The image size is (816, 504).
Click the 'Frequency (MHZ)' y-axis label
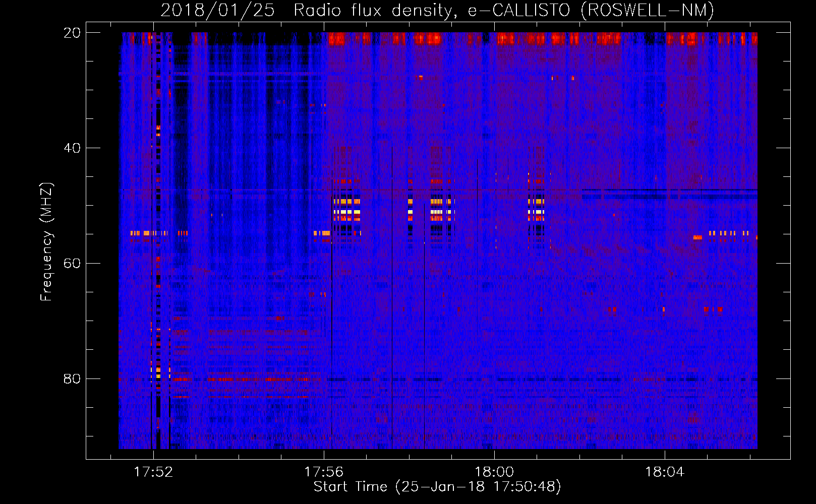[46, 242]
